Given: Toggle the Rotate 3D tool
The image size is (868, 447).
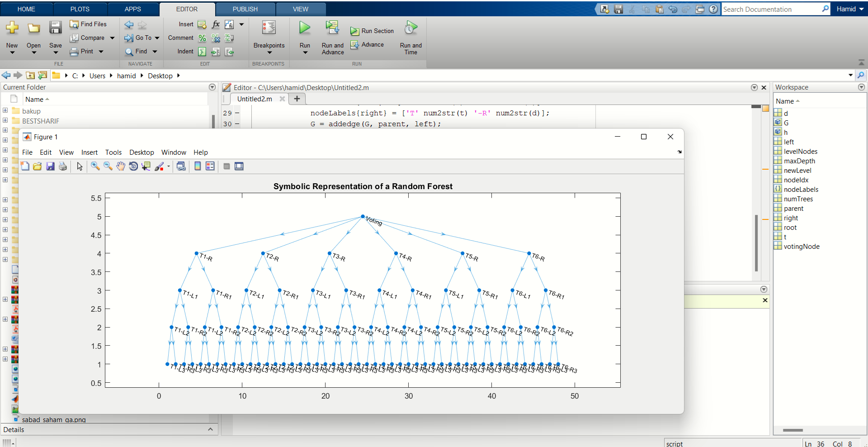Looking at the screenshot, I should point(133,166).
